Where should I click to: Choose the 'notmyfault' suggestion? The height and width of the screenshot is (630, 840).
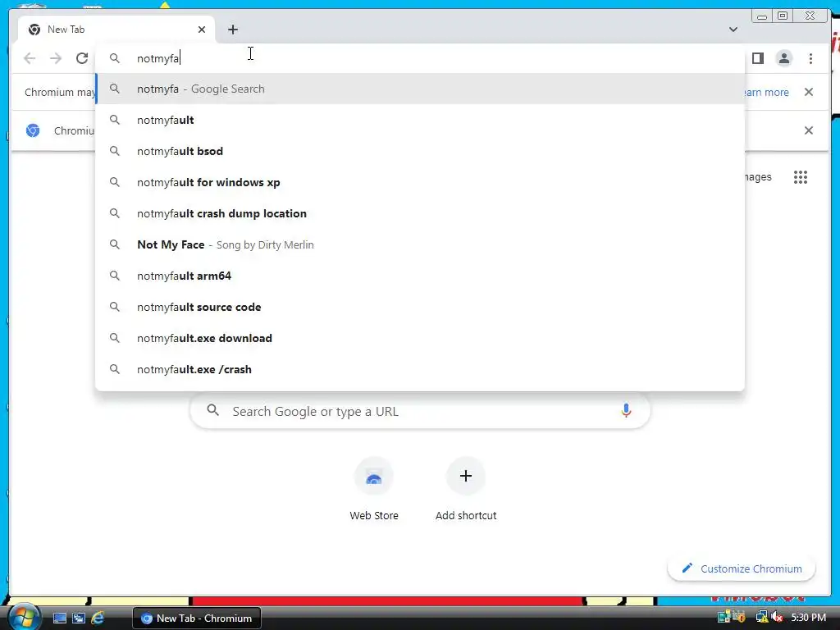point(420,120)
